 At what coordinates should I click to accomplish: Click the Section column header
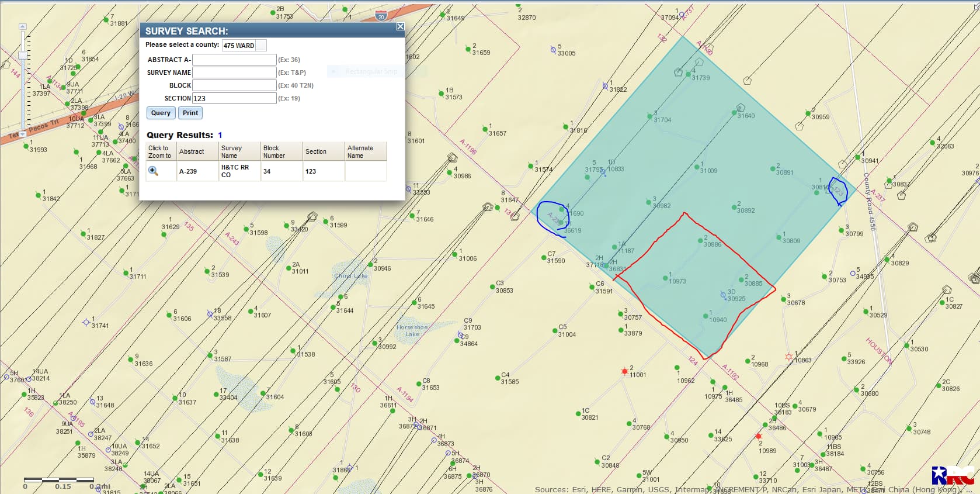(324, 151)
